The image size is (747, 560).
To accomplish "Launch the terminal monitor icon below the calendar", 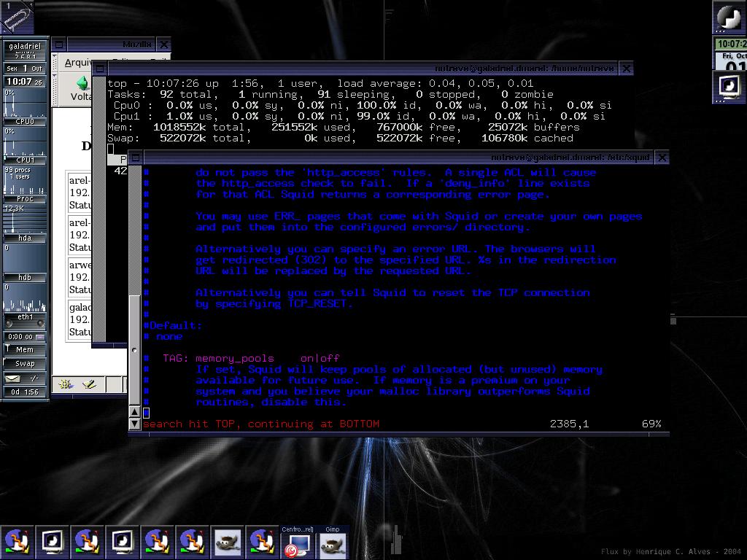I will [729, 87].
